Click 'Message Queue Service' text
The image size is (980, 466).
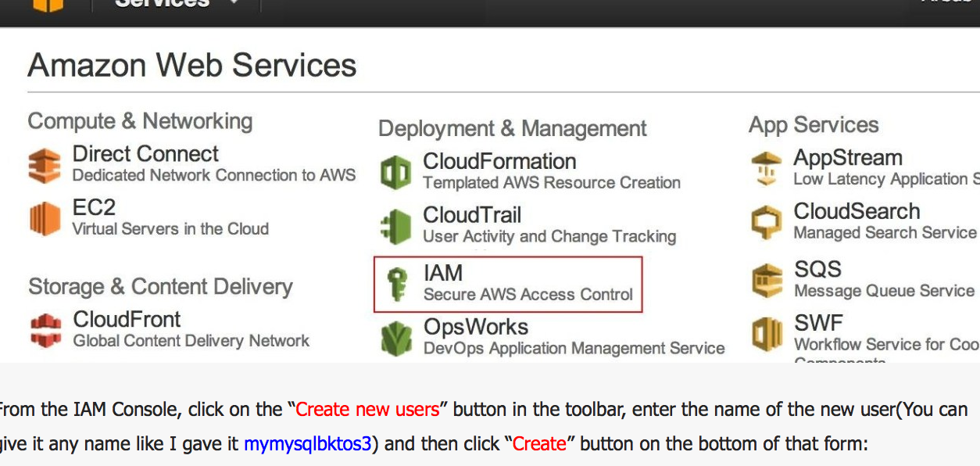(x=885, y=291)
